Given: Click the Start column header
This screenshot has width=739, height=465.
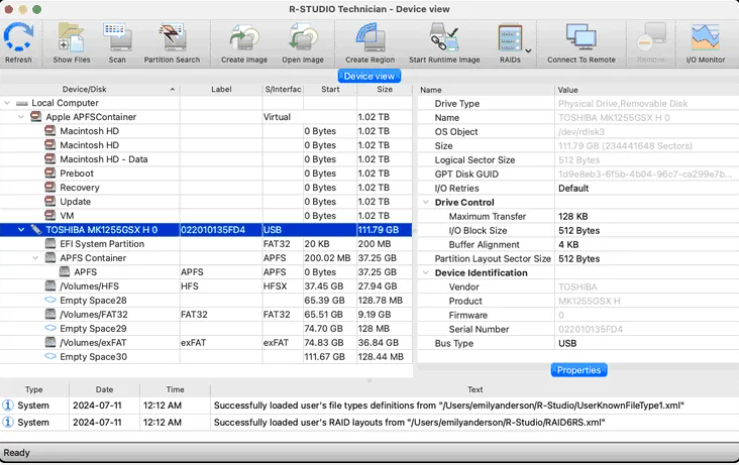Looking at the screenshot, I should (x=330, y=90).
